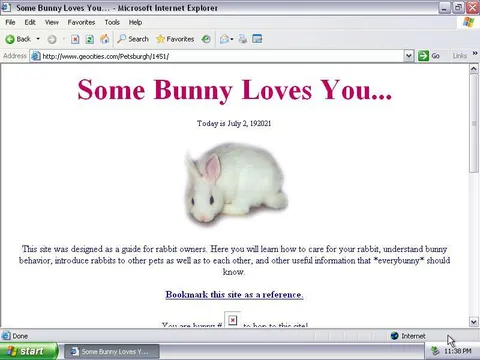Stop loading the page

tap(75, 39)
